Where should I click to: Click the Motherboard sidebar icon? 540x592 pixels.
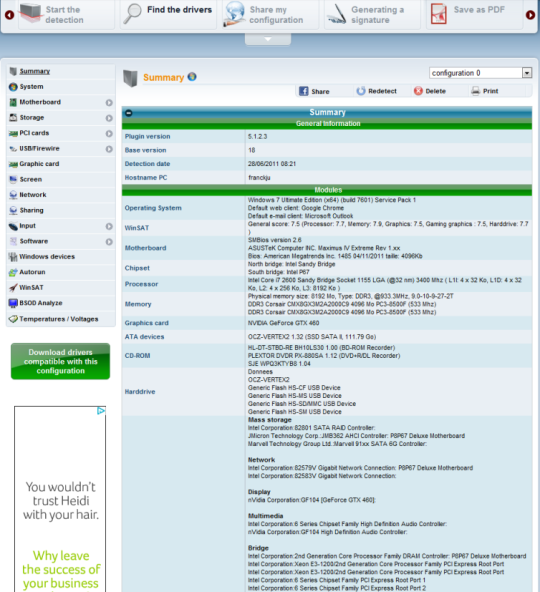(x=13, y=102)
